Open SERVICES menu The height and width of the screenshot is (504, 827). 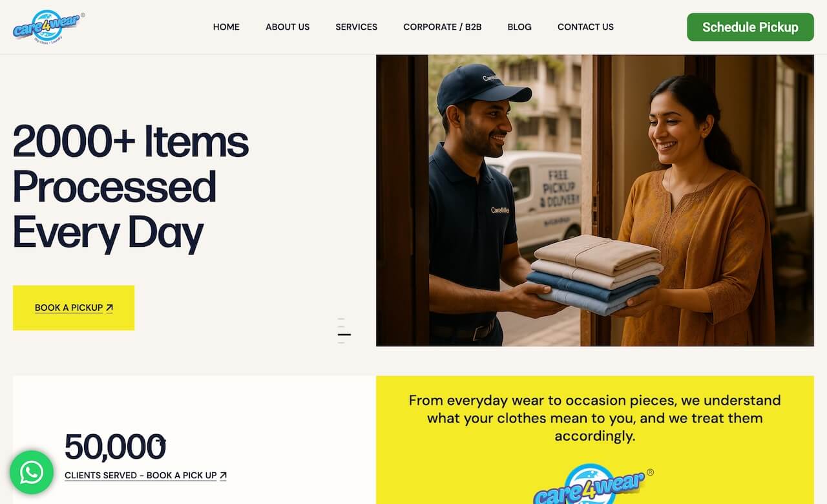coord(356,27)
